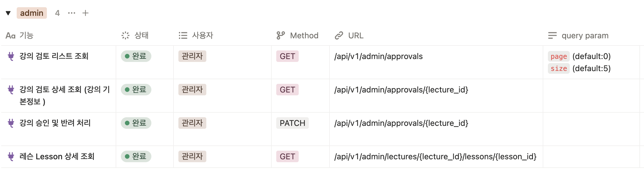
Task: Open the admin group three-dot options menu
Action: [x=72, y=13]
